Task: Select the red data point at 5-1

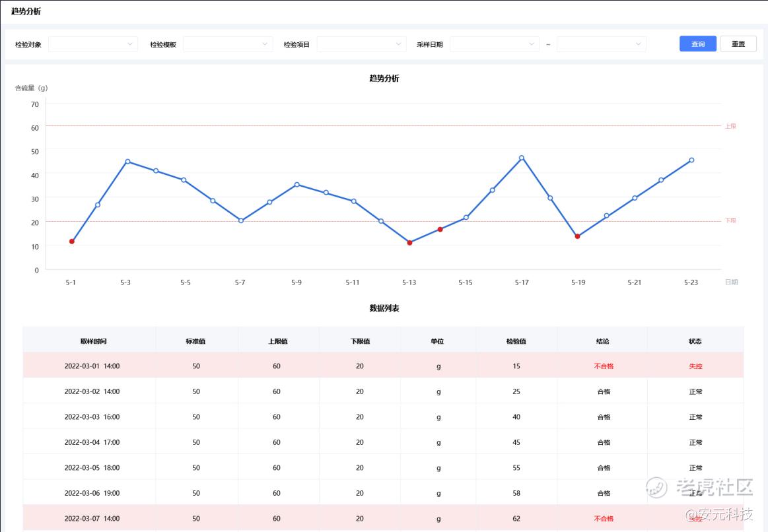Action: click(72, 242)
